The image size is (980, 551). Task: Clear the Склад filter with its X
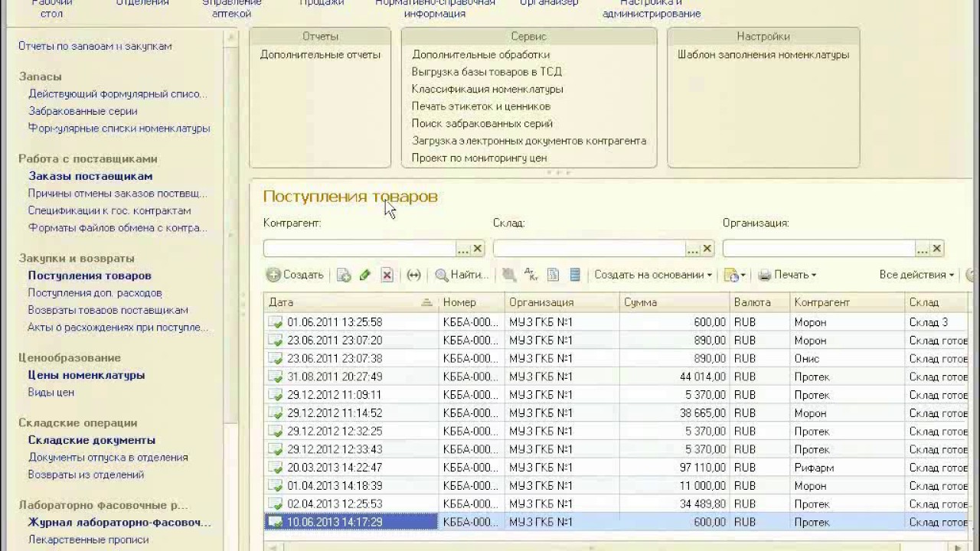pos(707,249)
